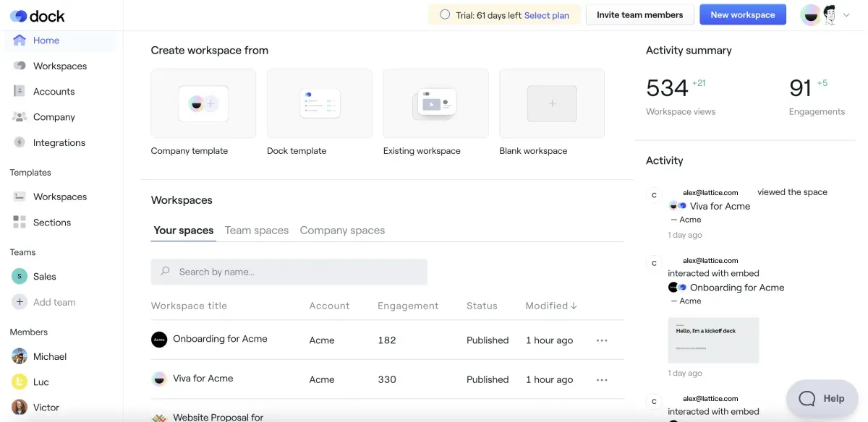Open the kickoff deck embed thumbnail

click(713, 340)
